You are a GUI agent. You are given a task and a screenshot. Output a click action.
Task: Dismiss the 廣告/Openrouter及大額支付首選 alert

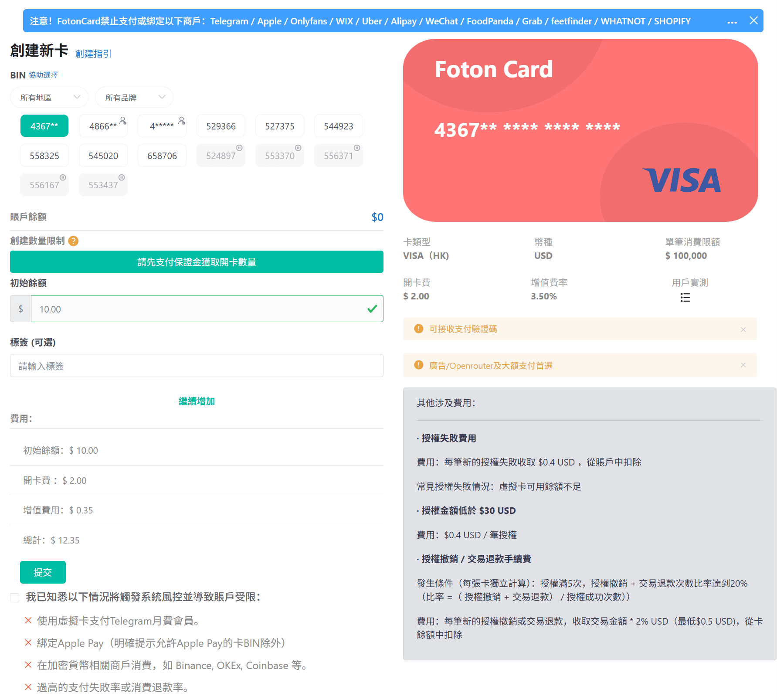point(743,365)
